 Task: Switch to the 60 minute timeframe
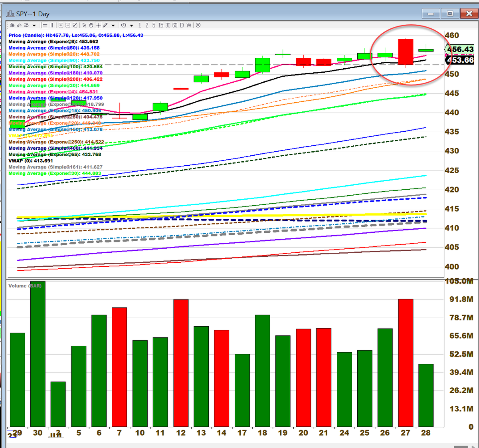point(175,25)
